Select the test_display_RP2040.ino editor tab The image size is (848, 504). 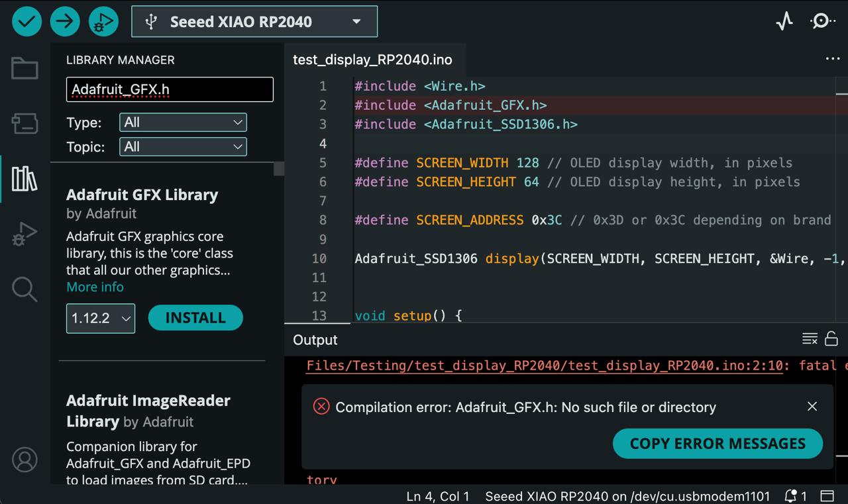372,60
